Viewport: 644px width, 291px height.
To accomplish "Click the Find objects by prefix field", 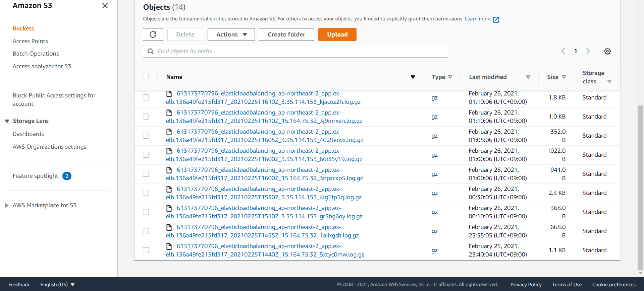I will 296,51.
